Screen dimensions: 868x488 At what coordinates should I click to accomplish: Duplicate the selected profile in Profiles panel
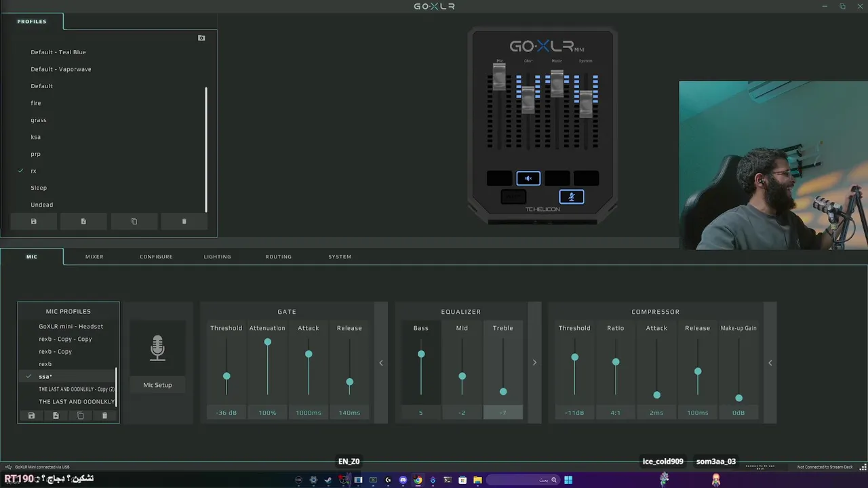click(x=134, y=222)
